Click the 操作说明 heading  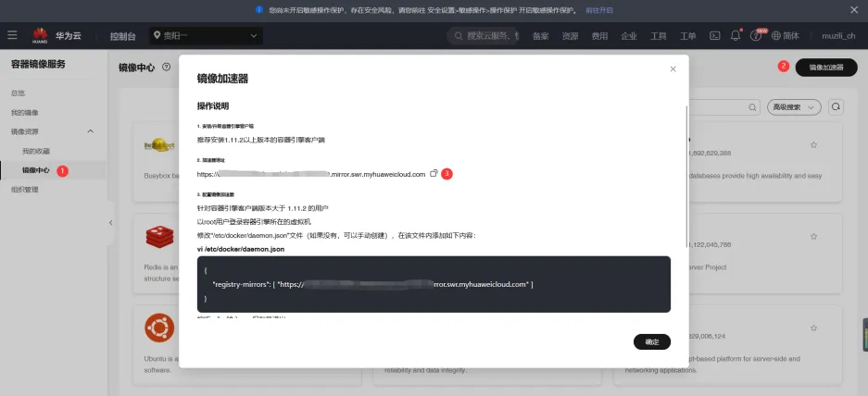213,105
